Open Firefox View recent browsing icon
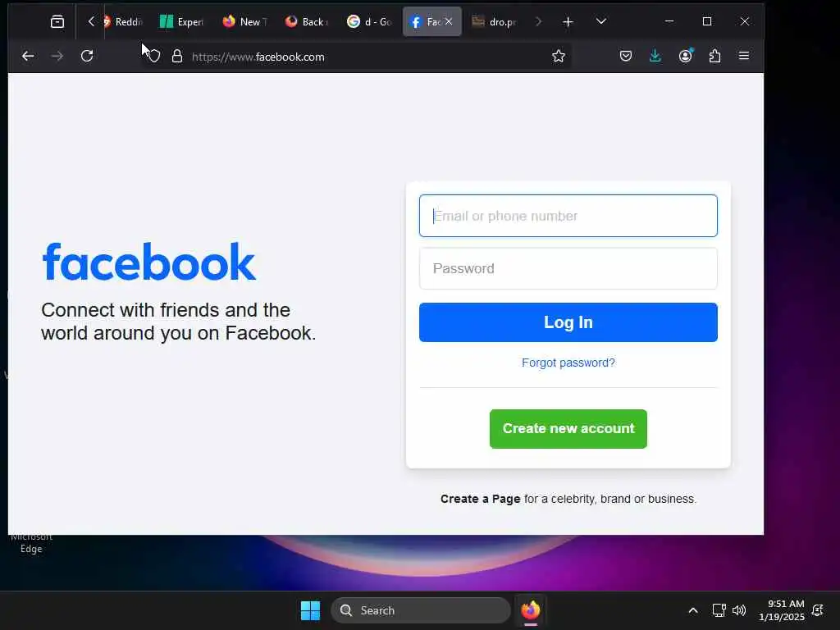The height and width of the screenshot is (630, 840). (57, 21)
